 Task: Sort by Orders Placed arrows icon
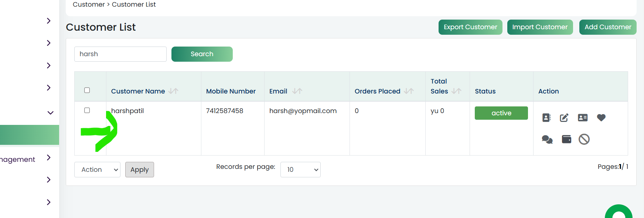[x=409, y=91]
